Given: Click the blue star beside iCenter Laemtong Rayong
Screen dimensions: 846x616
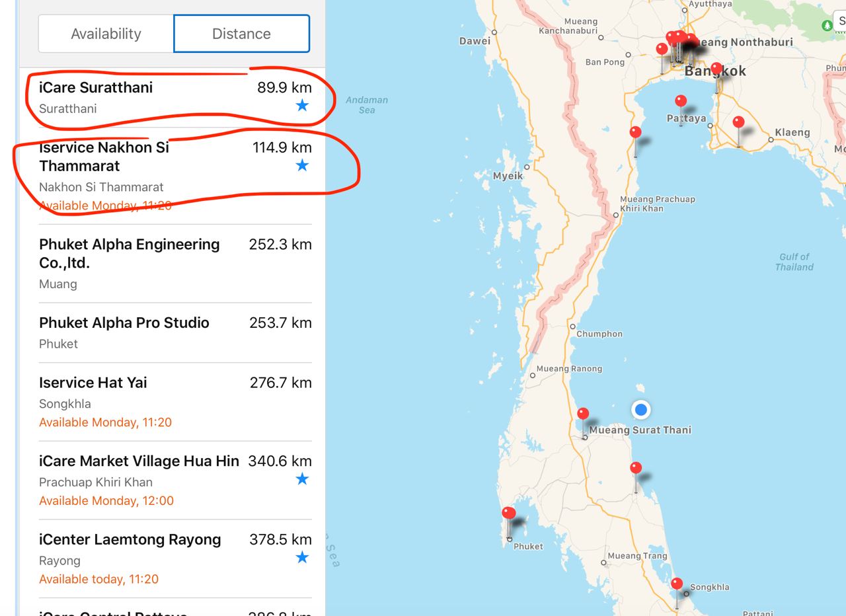Looking at the screenshot, I should [x=302, y=557].
